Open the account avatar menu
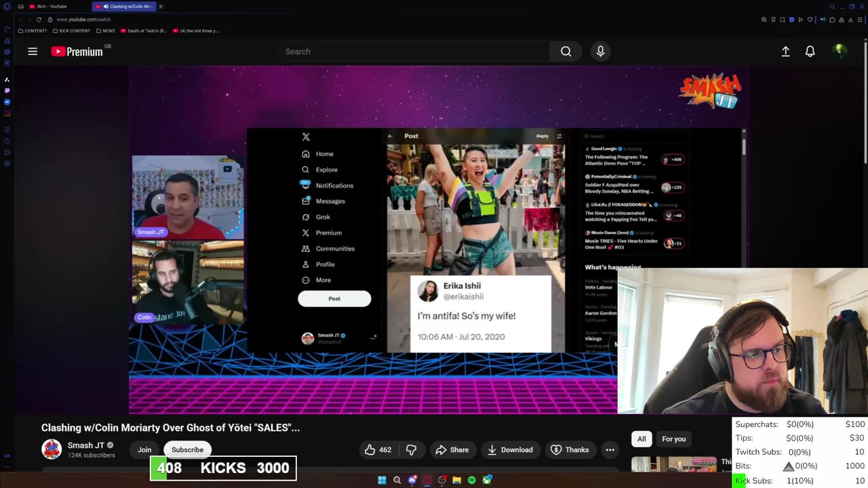The width and height of the screenshot is (868, 488). pyautogui.click(x=839, y=52)
